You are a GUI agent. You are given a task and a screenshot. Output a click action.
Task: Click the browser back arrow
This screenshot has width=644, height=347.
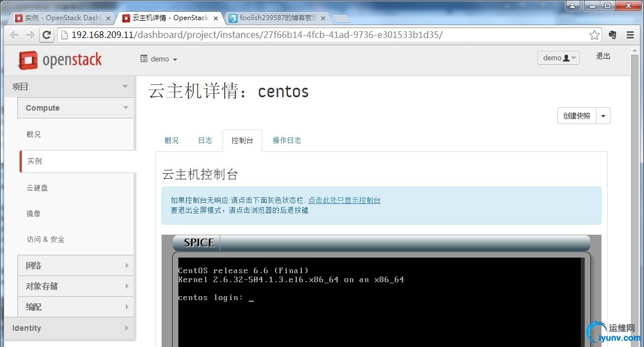pos(15,35)
